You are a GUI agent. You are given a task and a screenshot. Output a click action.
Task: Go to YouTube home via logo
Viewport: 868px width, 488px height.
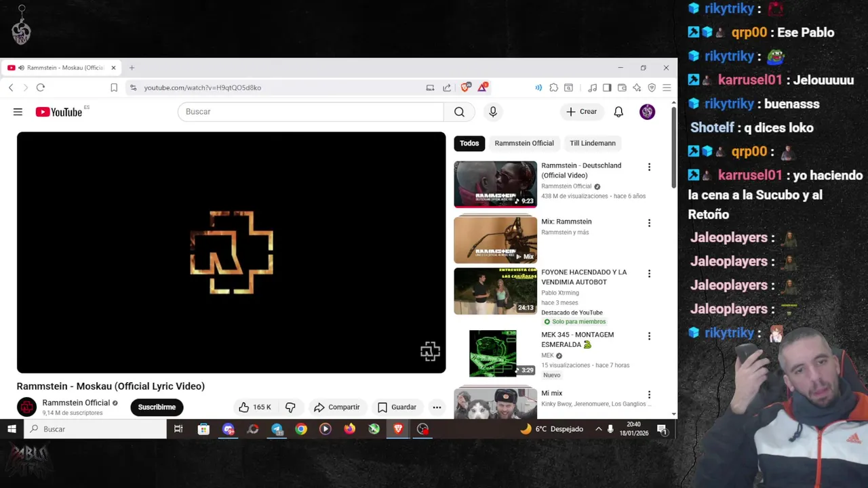[x=58, y=112]
